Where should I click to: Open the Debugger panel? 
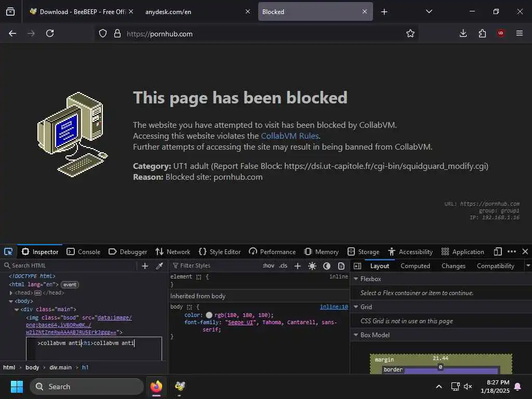128,252
